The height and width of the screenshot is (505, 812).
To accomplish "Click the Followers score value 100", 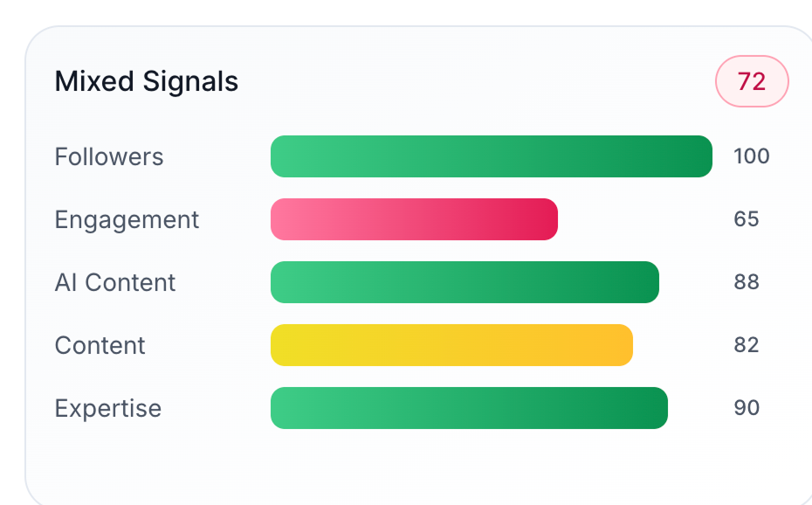I will click(x=752, y=156).
